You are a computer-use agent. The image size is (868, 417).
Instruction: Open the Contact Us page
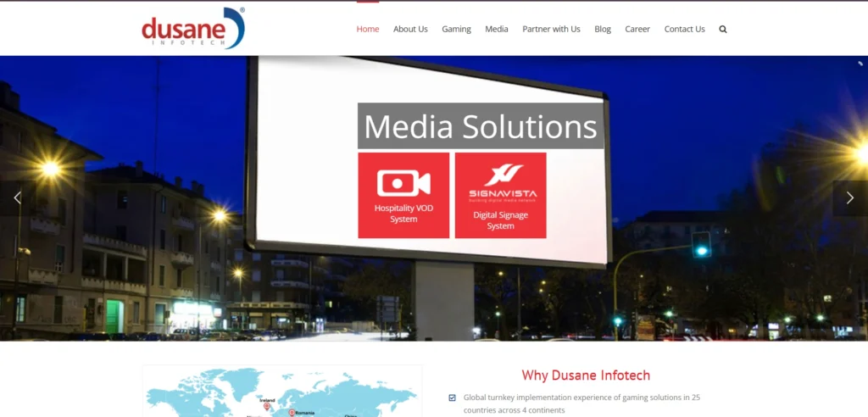click(x=685, y=30)
